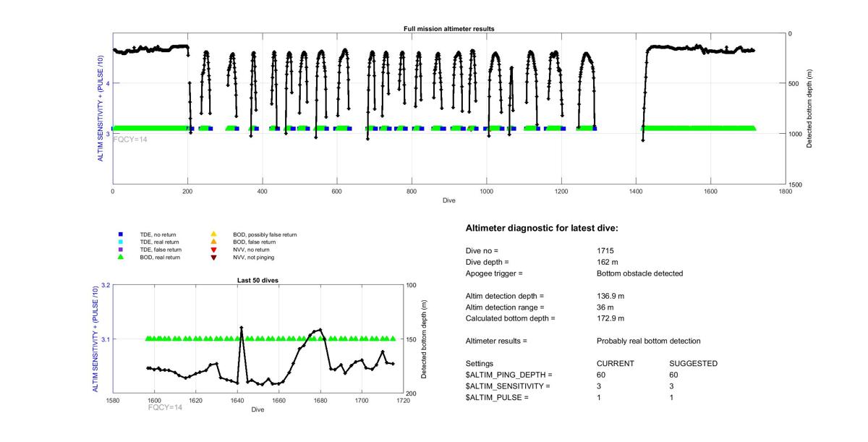Click the '$ALTIM_PULSE =' setting name
This screenshot has width=868, height=442.
click(497, 398)
